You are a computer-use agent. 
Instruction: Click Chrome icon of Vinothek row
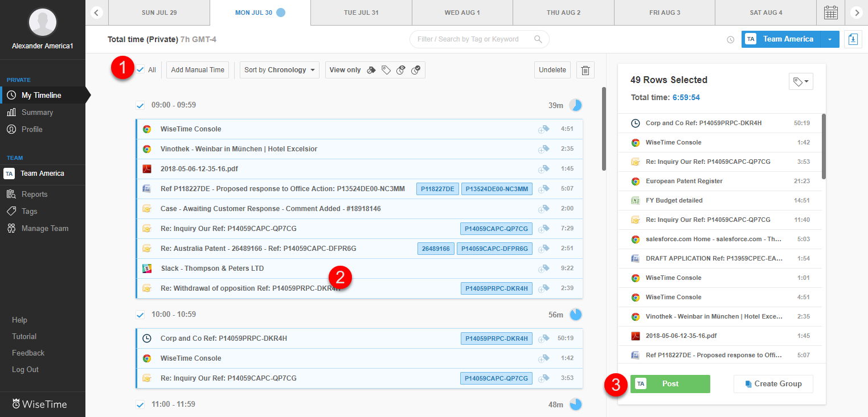click(x=146, y=149)
